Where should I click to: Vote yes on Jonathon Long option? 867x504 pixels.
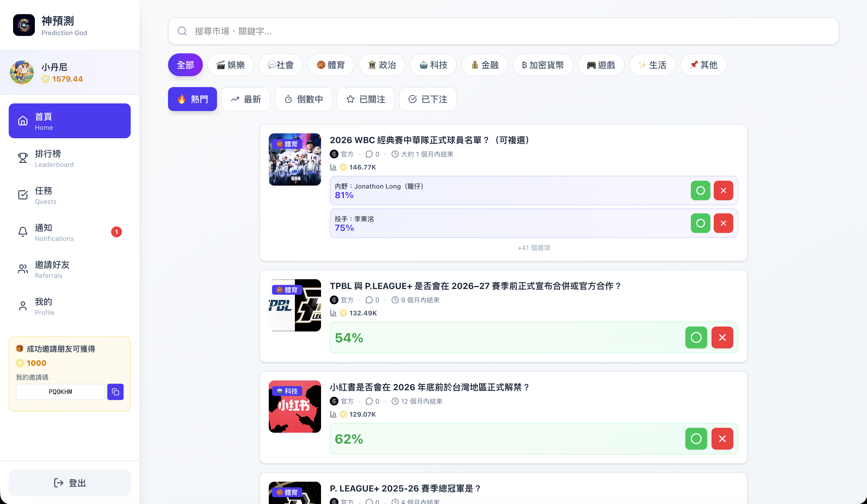(700, 190)
